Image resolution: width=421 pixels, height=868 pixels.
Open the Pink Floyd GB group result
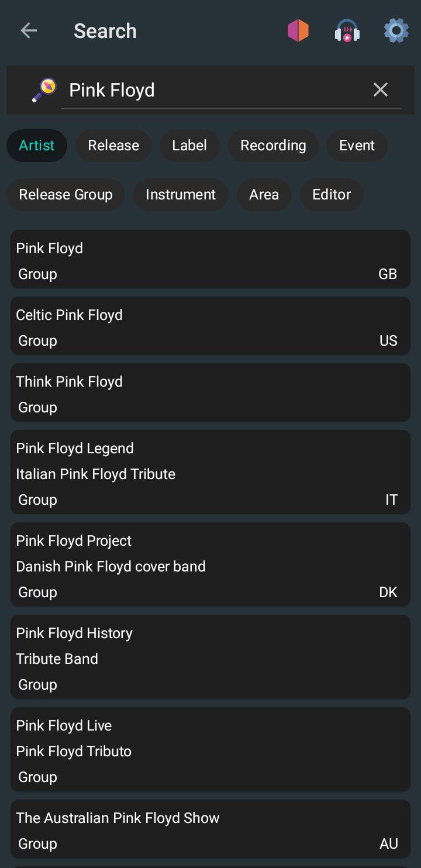pos(210,260)
